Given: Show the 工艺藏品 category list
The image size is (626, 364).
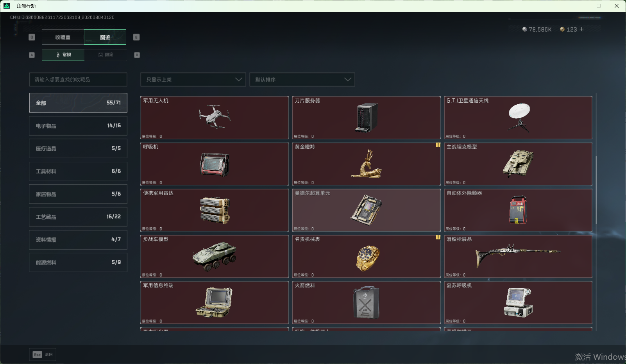Looking at the screenshot, I should pos(78,217).
